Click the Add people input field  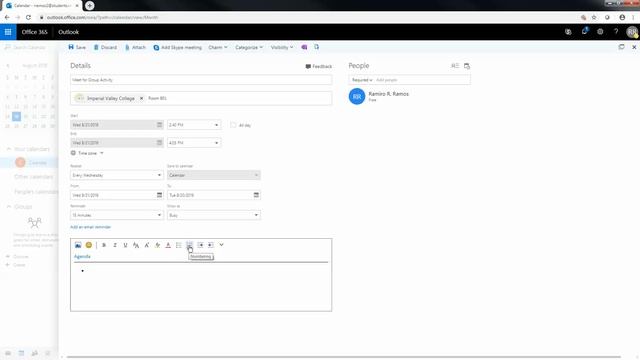point(422,80)
